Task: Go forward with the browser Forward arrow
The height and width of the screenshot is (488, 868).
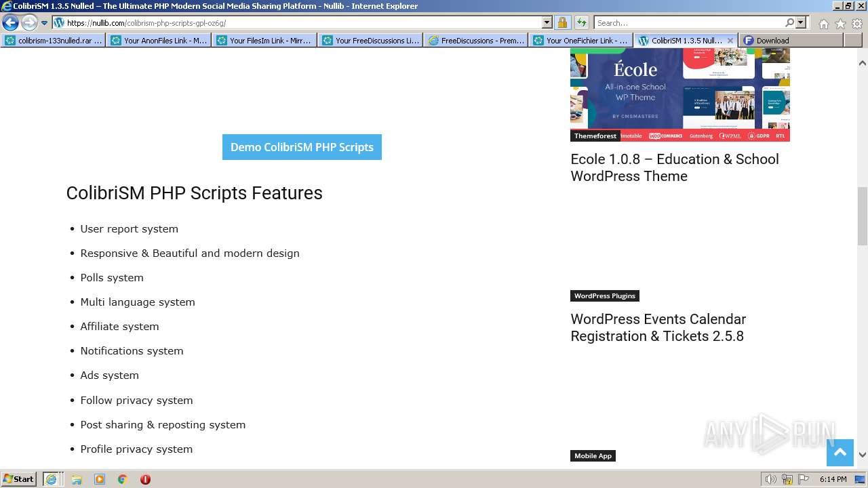Action: 28,22
